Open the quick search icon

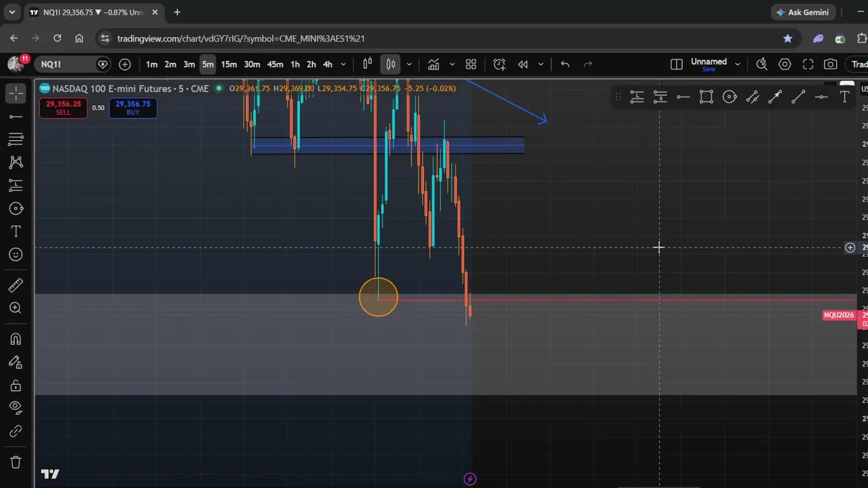click(762, 64)
